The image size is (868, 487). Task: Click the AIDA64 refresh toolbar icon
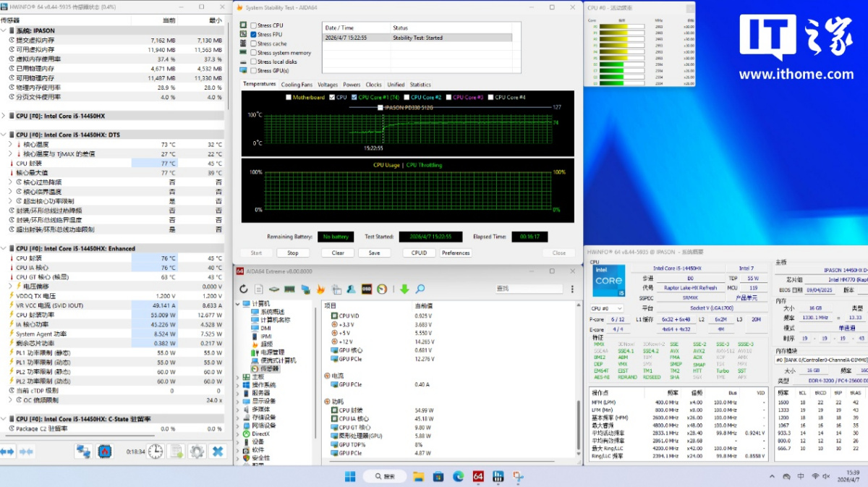tap(244, 289)
